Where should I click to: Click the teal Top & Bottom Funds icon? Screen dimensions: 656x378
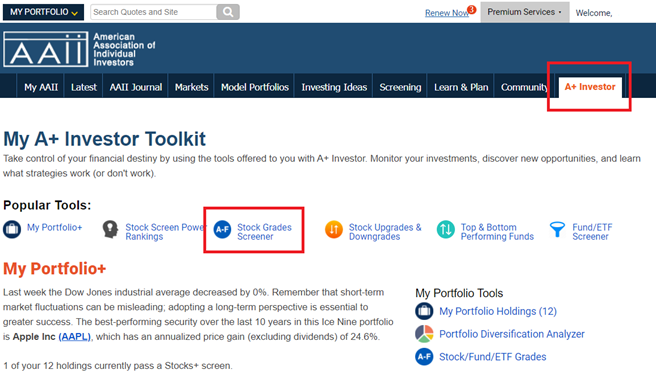point(446,229)
